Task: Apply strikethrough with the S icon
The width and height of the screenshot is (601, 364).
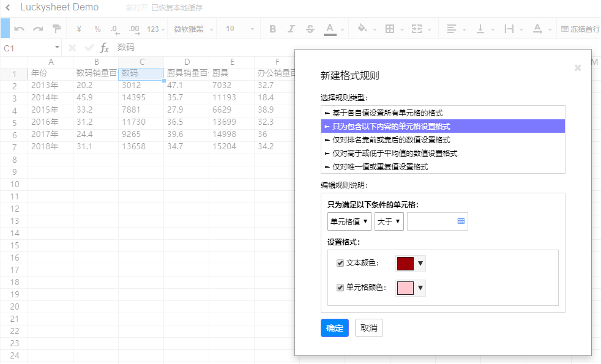Action: pos(310,28)
